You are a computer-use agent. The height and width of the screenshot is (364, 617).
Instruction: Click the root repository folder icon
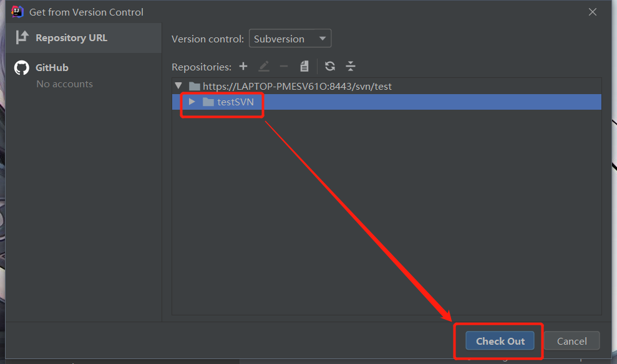point(195,86)
